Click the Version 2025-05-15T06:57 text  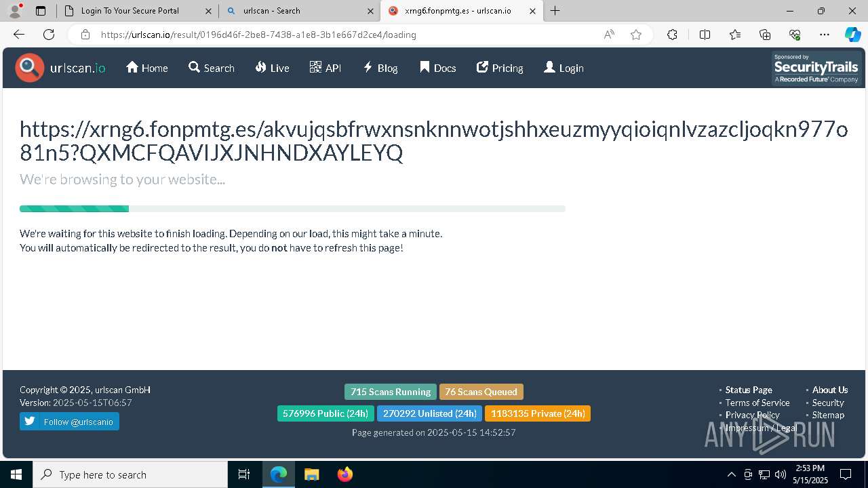pos(76,403)
